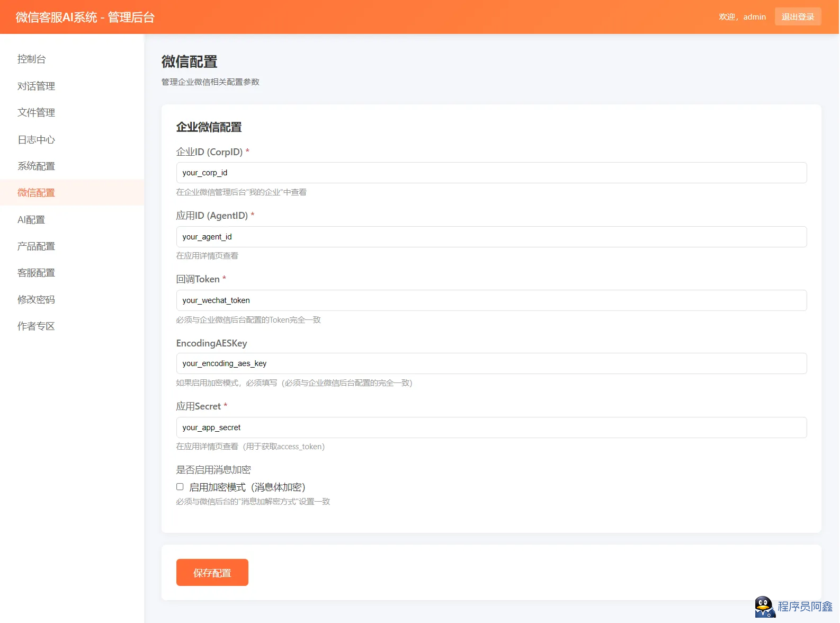Viewport: 840px width, 623px height.
Task: Select 系统配置 from sidebar
Action: (36, 166)
